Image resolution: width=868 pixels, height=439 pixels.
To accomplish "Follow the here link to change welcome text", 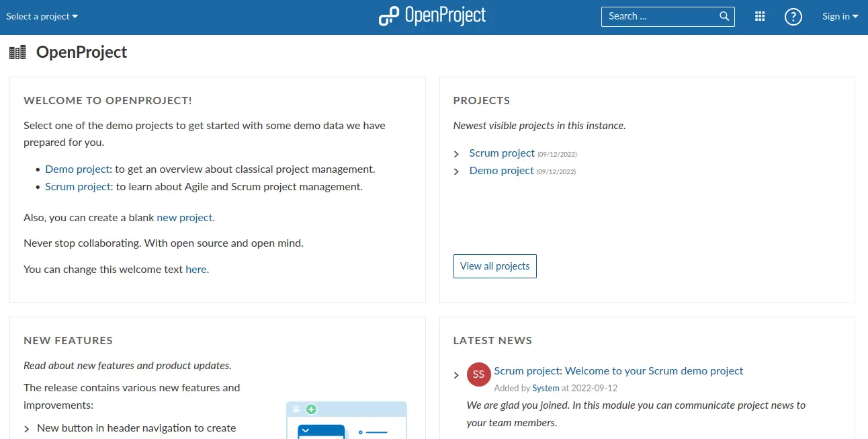I will [196, 269].
